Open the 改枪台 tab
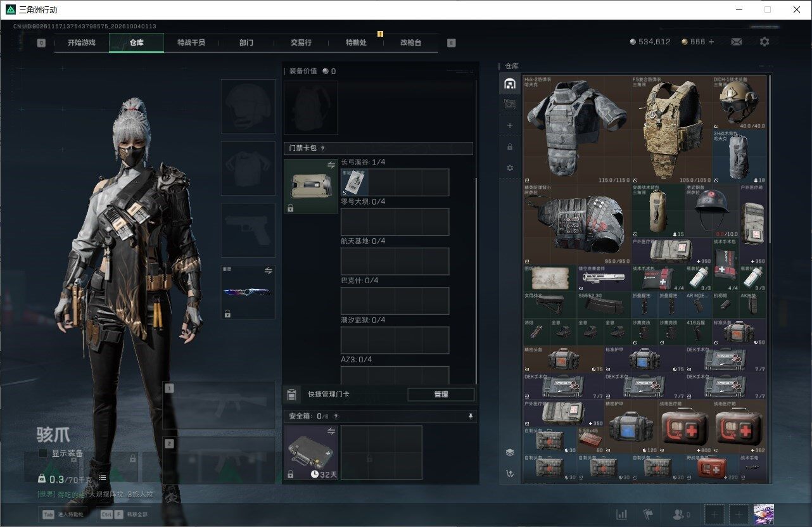 (410, 42)
